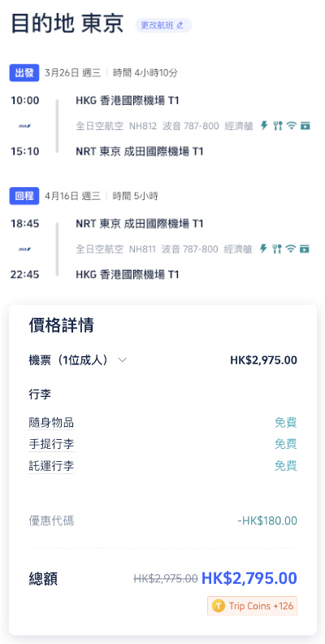Click the Wi-Fi icon on flight NH811

(291, 249)
